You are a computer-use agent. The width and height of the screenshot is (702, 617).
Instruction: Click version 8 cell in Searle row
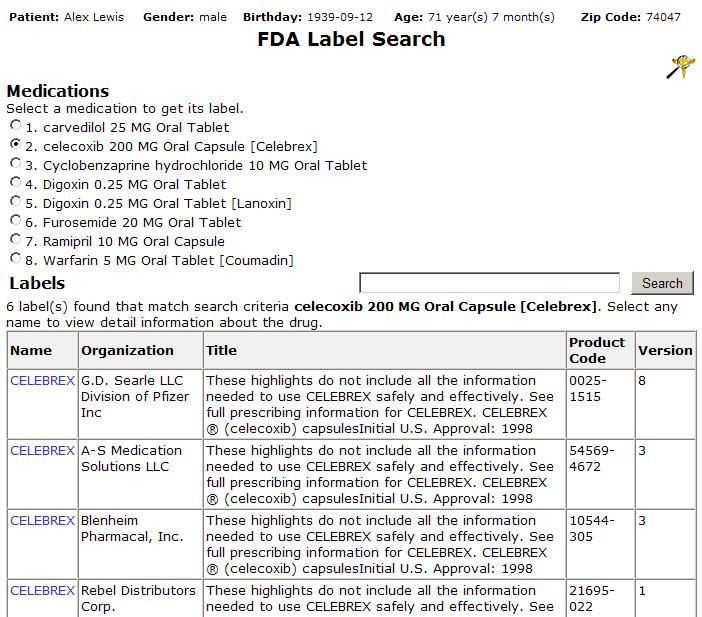pos(665,404)
